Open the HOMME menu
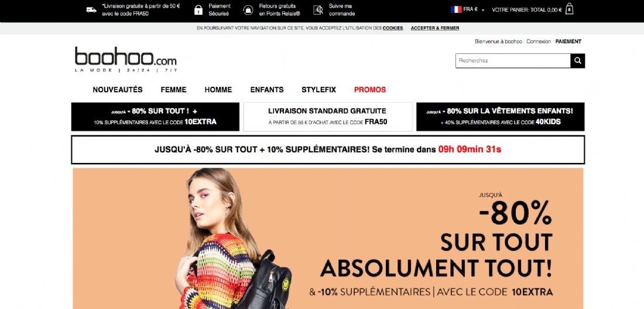Viewport: 644px width, 309px height. point(218,90)
